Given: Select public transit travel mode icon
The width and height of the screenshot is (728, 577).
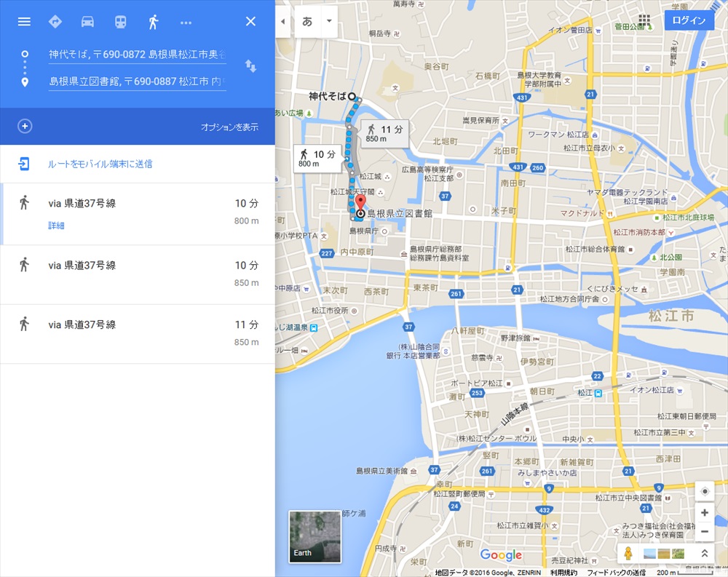Looking at the screenshot, I should (x=120, y=22).
